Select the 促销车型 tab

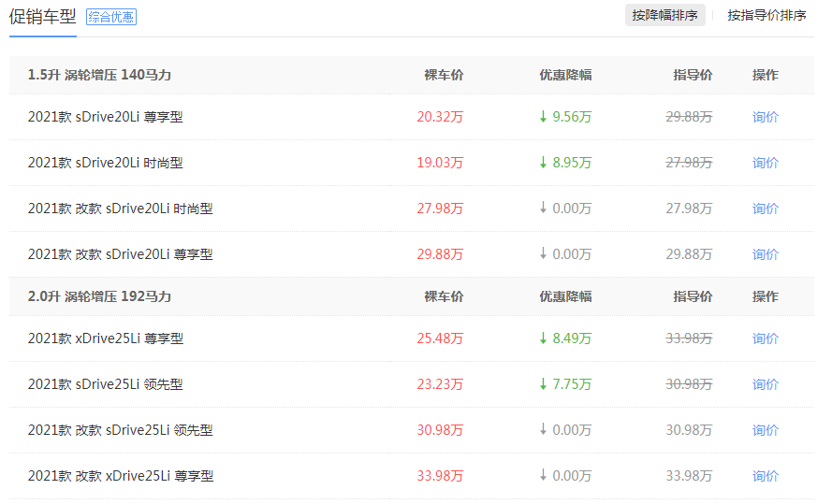tap(42, 17)
